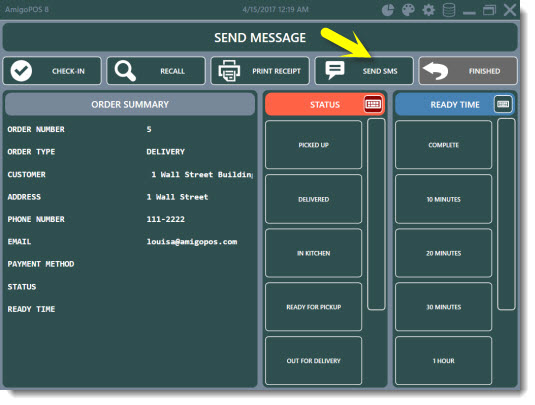The height and width of the screenshot is (405, 535).
Task: Click the RECALL button label
Action: [x=172, y=71]
